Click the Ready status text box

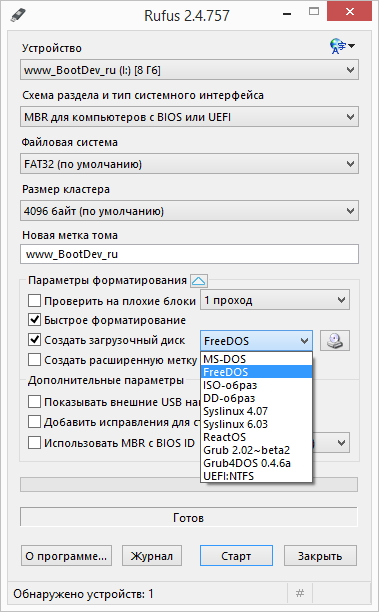point(189,518)
